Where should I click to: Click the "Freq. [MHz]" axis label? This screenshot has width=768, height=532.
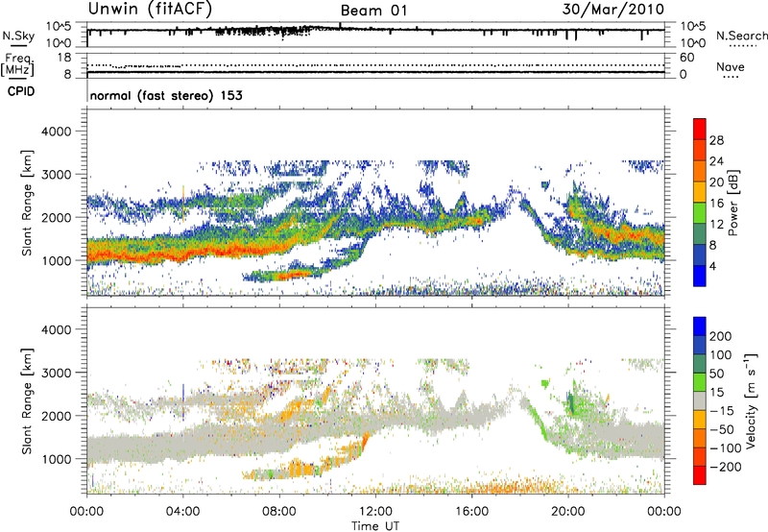[x=18, y=64]
